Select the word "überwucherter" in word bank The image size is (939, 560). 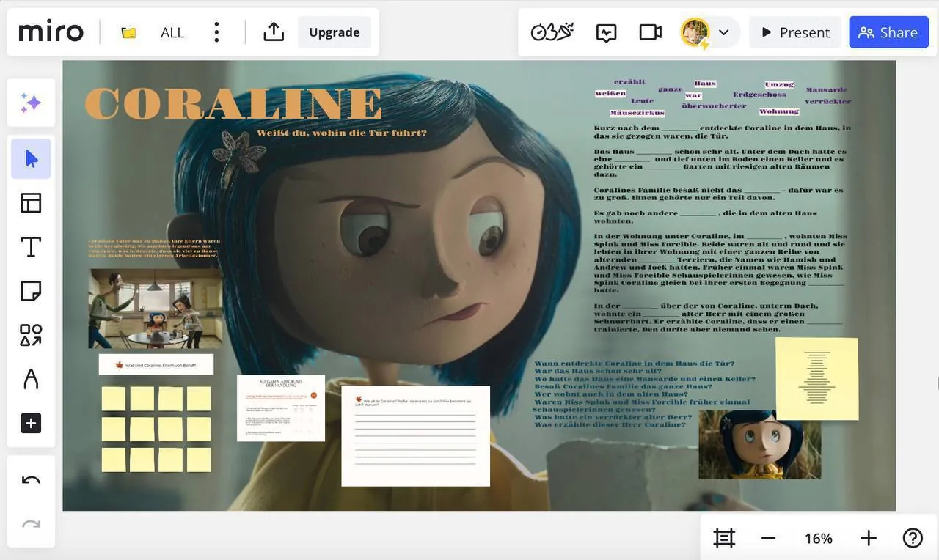714,106
